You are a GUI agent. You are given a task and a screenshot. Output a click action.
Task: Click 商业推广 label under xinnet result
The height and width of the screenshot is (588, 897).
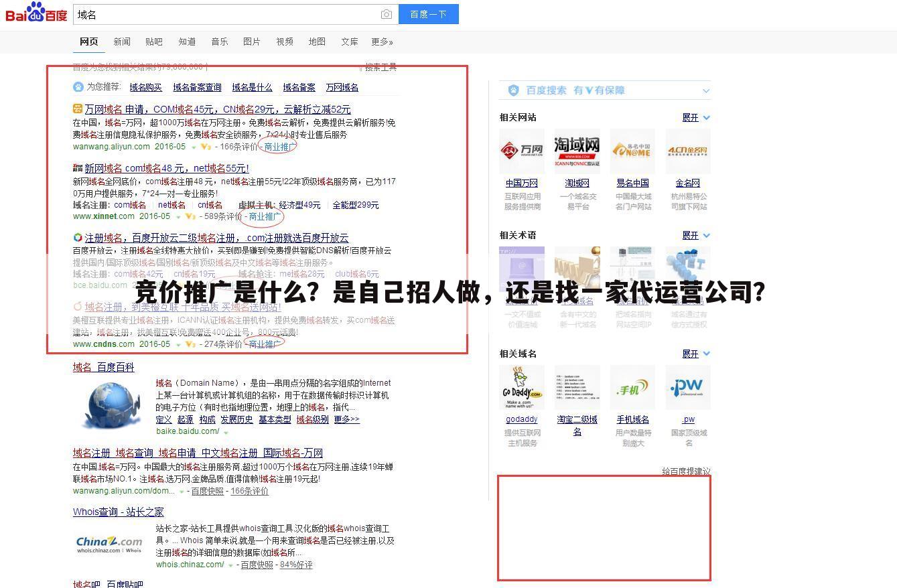[265, 216]
